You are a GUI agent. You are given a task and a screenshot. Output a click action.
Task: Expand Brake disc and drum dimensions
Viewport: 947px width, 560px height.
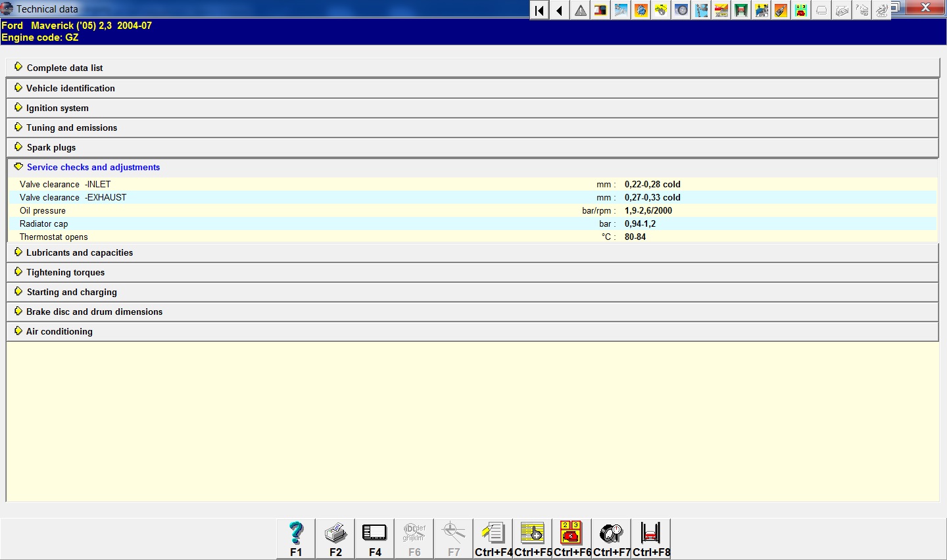coord(94,312)
